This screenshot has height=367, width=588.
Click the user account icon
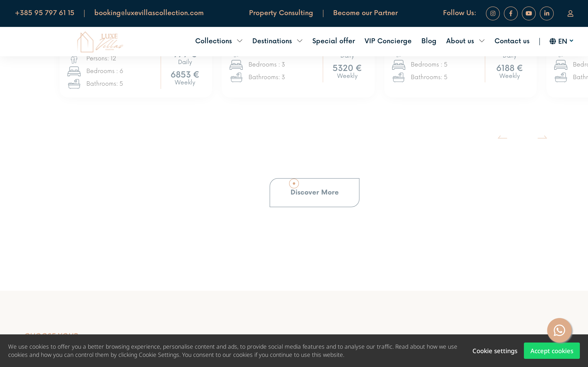pos(570,14)
